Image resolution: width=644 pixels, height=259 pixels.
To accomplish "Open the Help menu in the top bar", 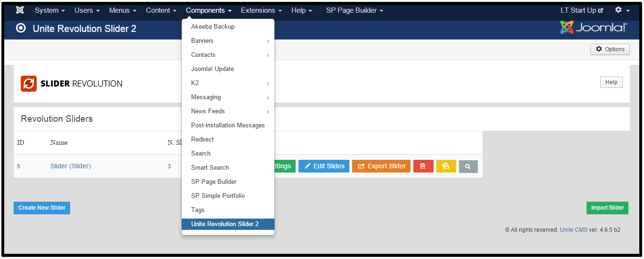I will click(302, 10).
